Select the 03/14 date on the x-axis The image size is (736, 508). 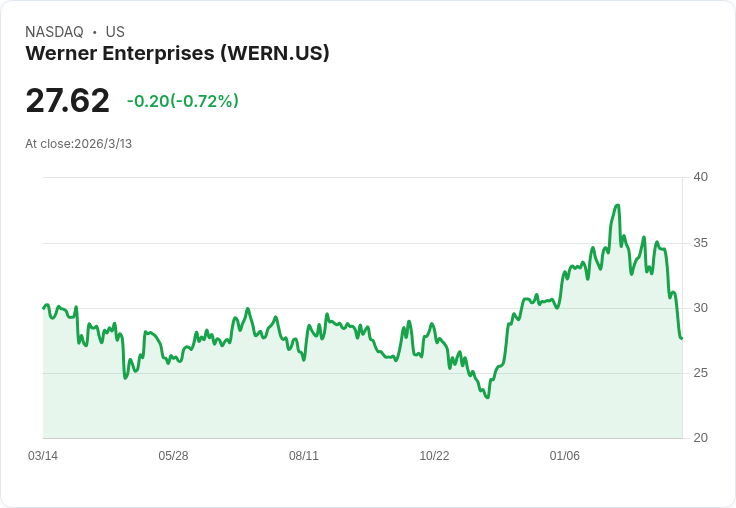coord(43,456)
